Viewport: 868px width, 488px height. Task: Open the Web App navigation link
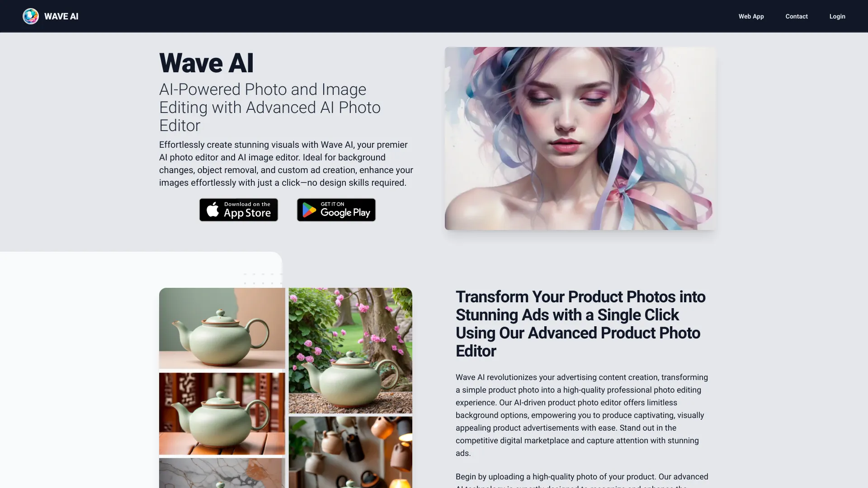[x=751, y=16]
